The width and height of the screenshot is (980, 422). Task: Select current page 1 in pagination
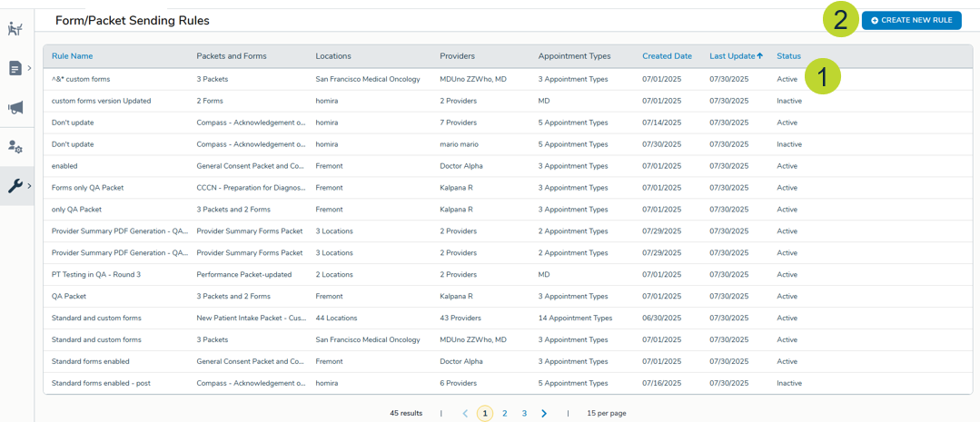[x=485, y=413]
